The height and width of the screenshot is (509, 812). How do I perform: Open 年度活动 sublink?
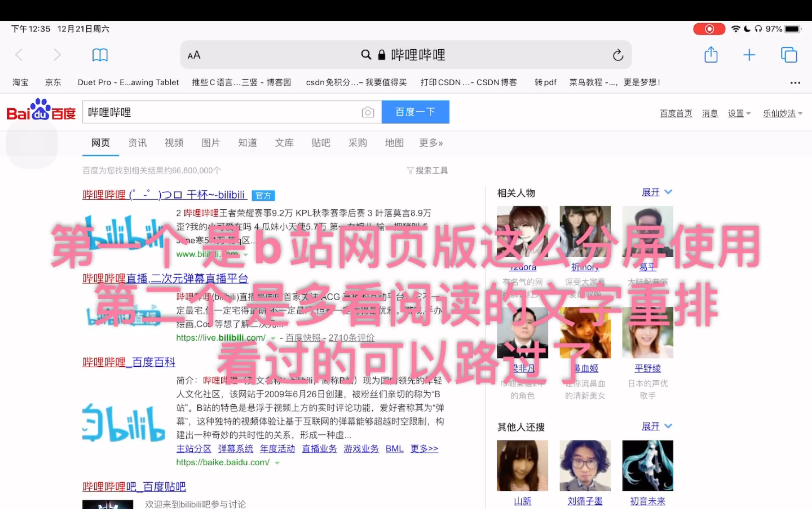tap(277, 449)
